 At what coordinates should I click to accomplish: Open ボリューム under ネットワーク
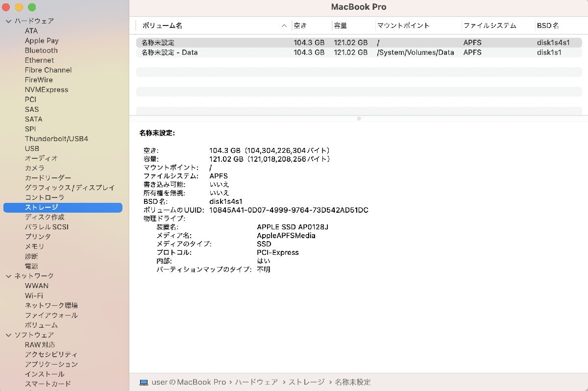pyautogui.click(x=41, y=325)
